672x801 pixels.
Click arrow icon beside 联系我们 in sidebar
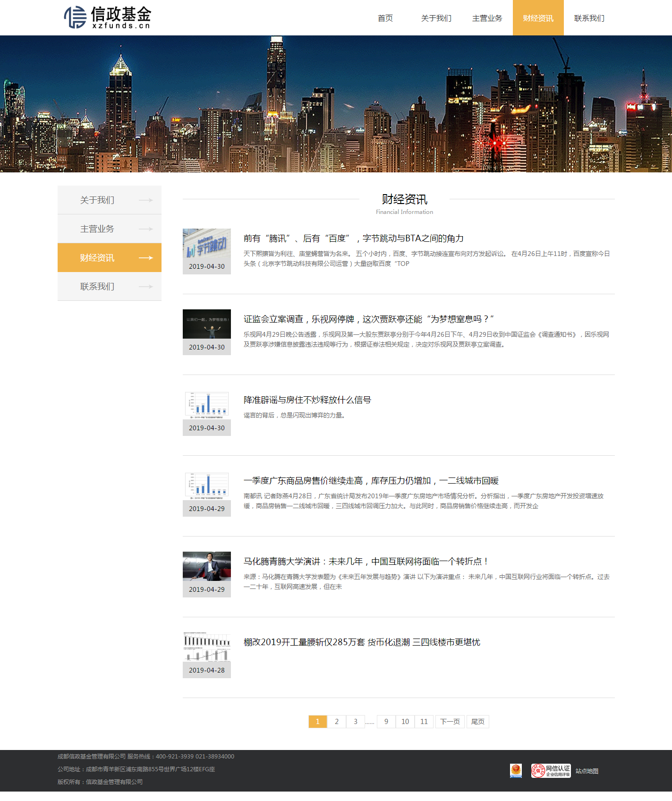145,287
